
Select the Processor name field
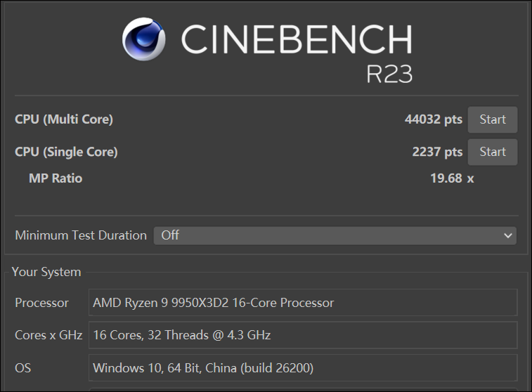[x=303, y=303]
